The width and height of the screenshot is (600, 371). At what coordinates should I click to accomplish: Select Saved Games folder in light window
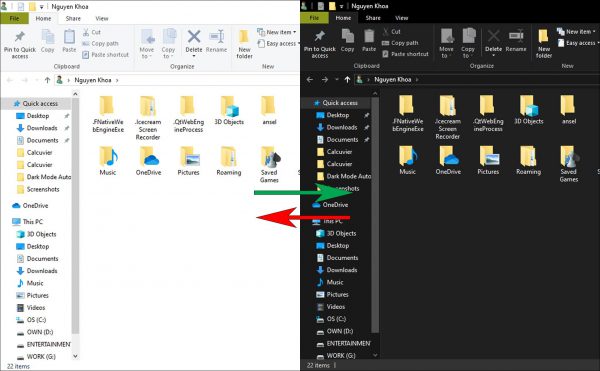(269, 164)
